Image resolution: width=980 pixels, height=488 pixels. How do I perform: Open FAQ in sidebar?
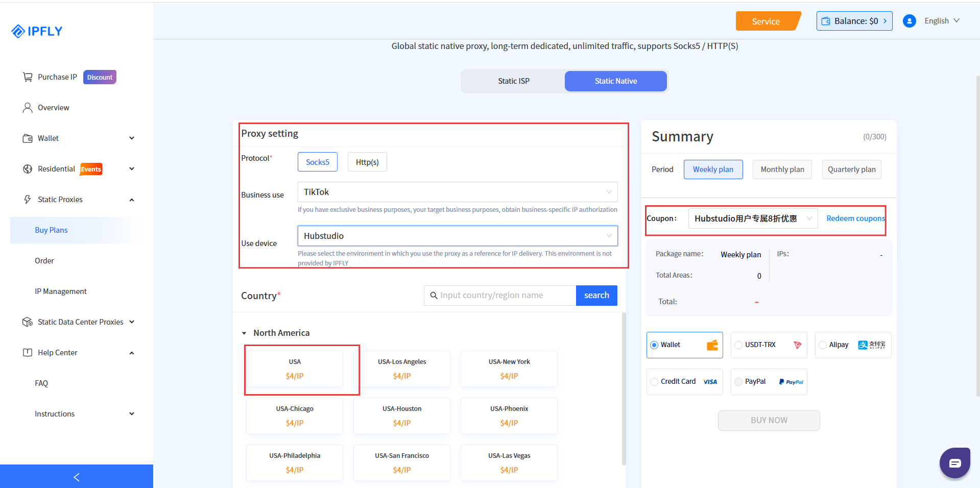click(41, 383)
